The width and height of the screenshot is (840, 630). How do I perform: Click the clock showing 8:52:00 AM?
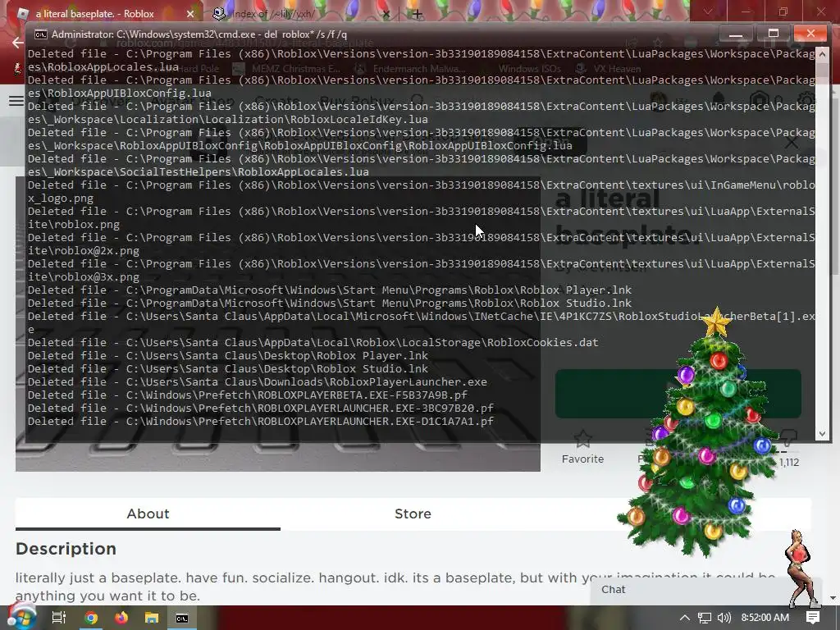coord(765,618)
